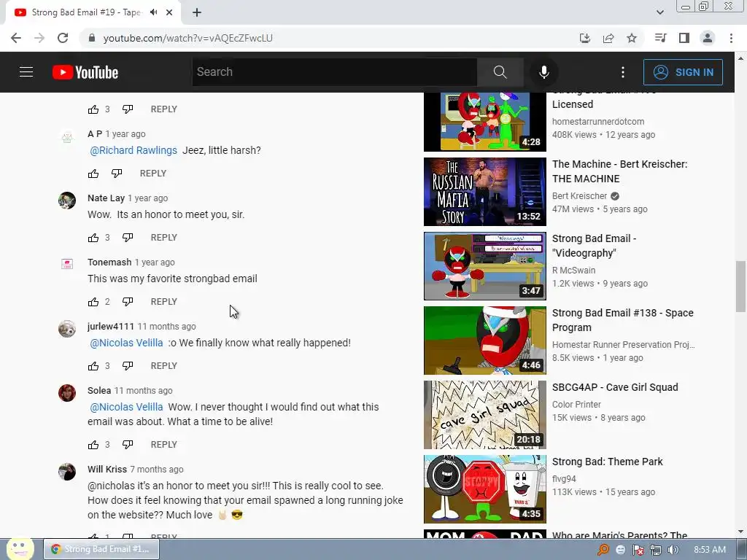
Task: Dislike Nate Lay's comment
Action: (128, 238)
